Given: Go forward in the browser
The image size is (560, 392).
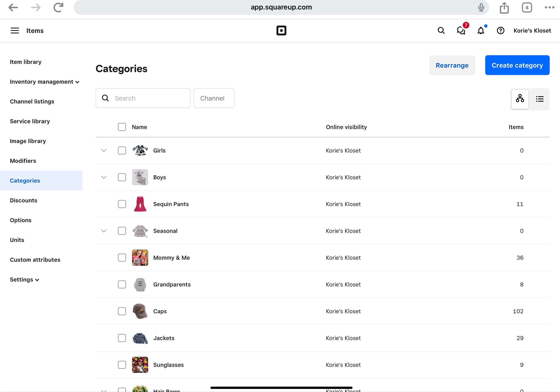Looking at the screenshot, I should [x=36, y=7].
